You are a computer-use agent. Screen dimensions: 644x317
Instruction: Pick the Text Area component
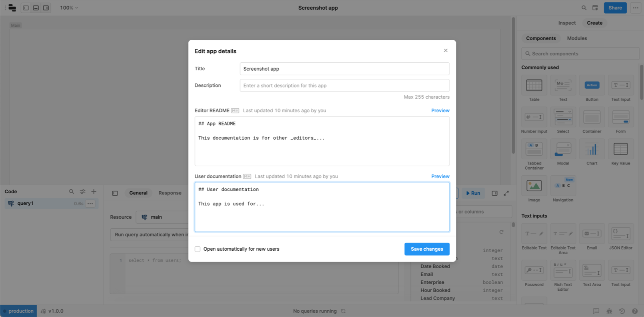pos(592,273)
